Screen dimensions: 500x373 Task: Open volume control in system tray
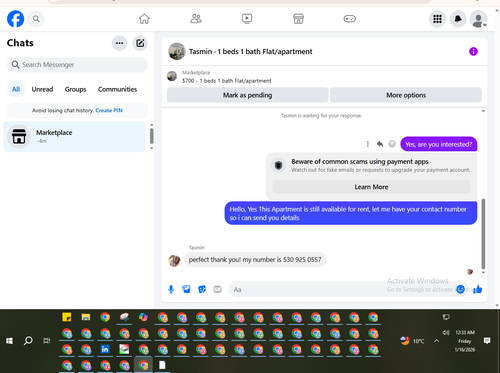[446, 332]
